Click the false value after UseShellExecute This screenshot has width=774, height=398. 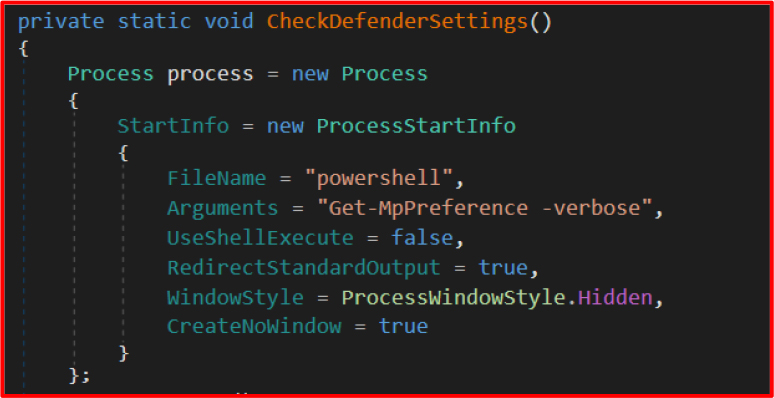click(x=422, y=238)
